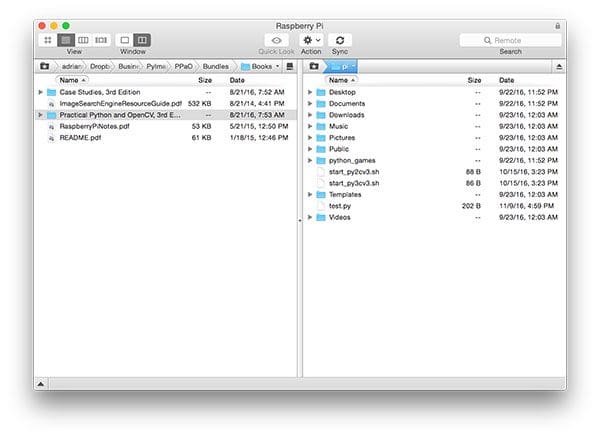Click the Downloads folder icon
Viewport: 600px width, 438px height.
point(321,115)
